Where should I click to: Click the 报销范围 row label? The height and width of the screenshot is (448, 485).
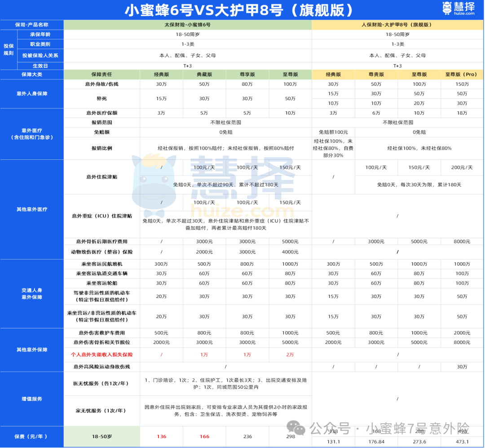[x=102, y=123]
